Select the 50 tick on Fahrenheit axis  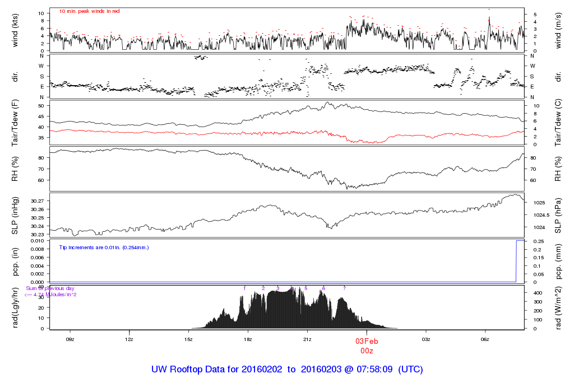point(41,106)
